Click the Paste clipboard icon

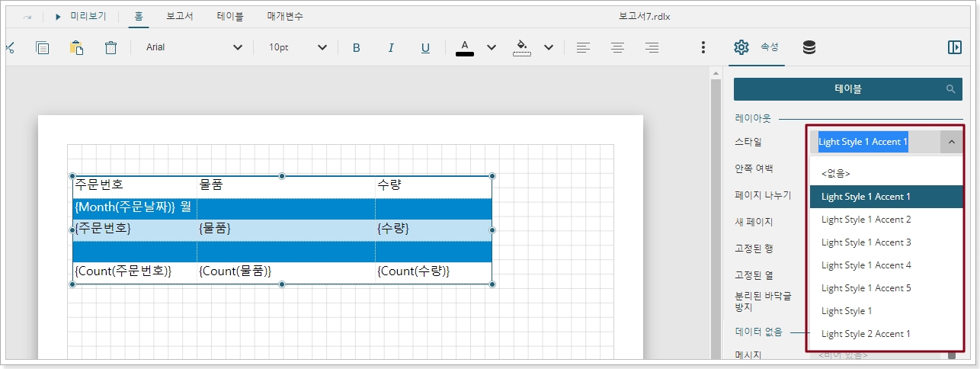coord(76,47)
